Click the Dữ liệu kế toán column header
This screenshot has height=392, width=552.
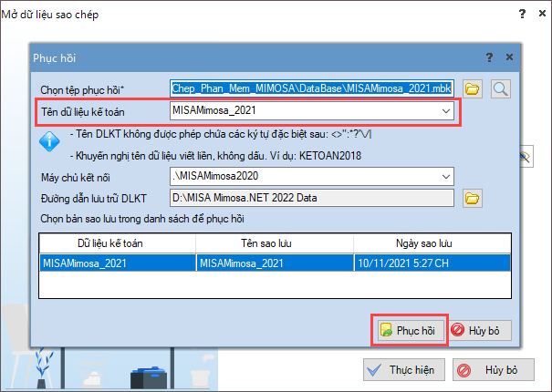point(118,243)
